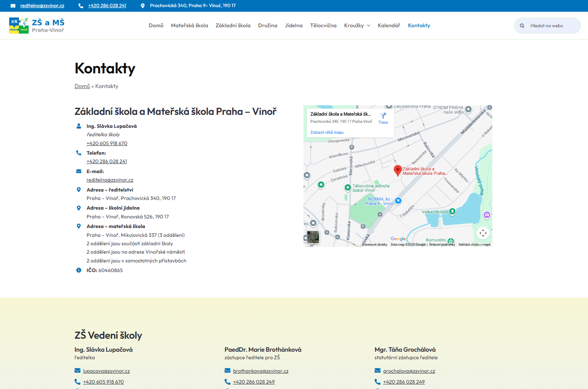Click the red school location pin

click(397, 170)
